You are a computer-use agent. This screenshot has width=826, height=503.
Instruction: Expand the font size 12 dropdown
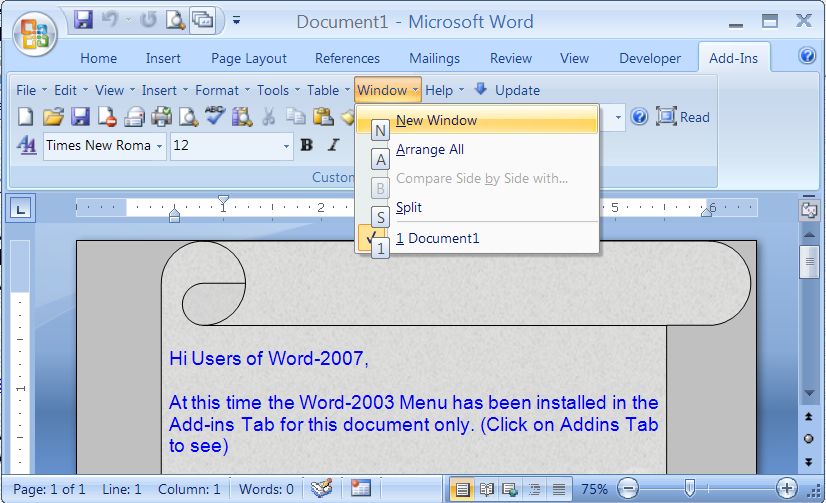pyautogui.click(x=286, y=146)
